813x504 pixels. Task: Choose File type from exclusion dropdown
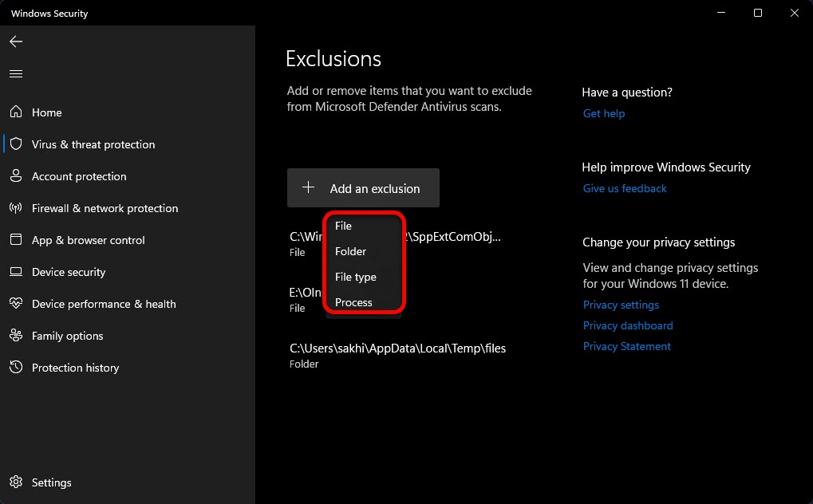click(x=364, y=277)
